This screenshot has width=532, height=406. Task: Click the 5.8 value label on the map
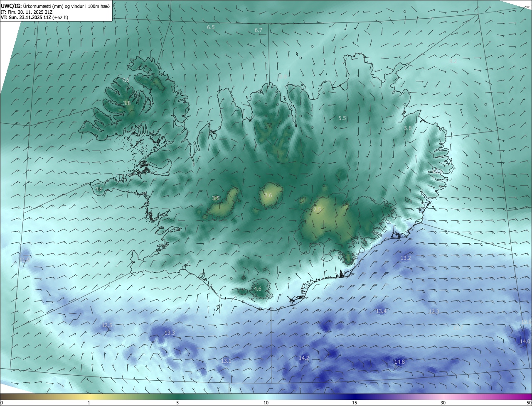pyautogui.click(x=408, y=128)
